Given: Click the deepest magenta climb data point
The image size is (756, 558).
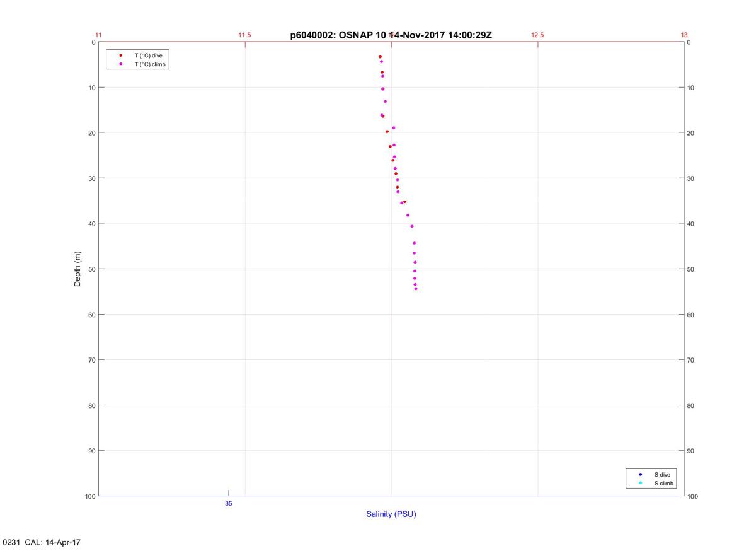Looking at the screenshot, I should (416, 289).
